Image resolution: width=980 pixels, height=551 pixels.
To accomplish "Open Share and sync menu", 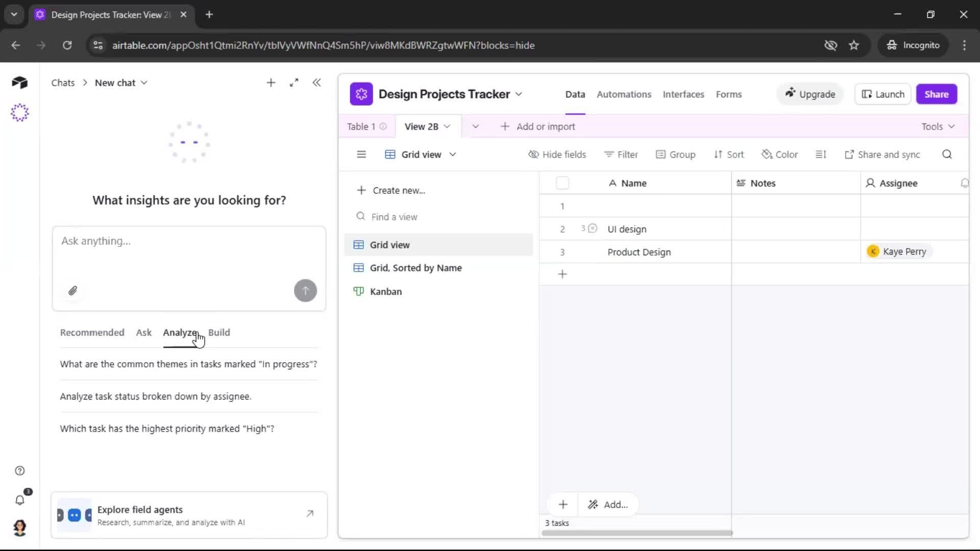I will tap(883, 155).
